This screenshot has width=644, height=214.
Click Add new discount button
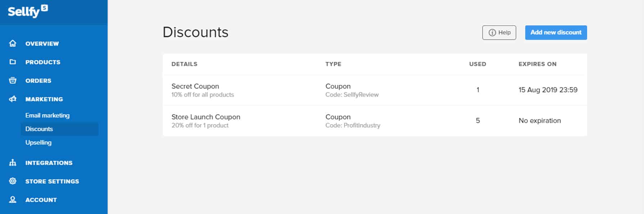click(x=556, y=32)
